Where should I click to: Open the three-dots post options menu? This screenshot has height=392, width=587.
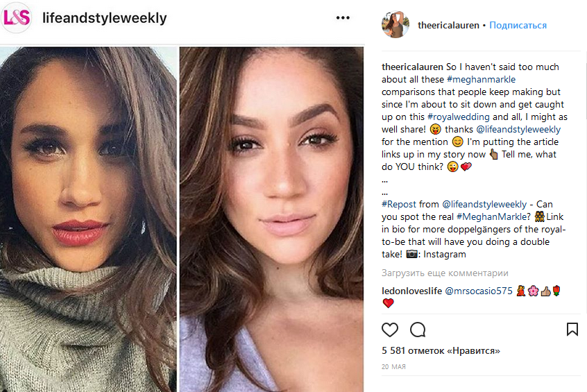click(x=343, y=18)
